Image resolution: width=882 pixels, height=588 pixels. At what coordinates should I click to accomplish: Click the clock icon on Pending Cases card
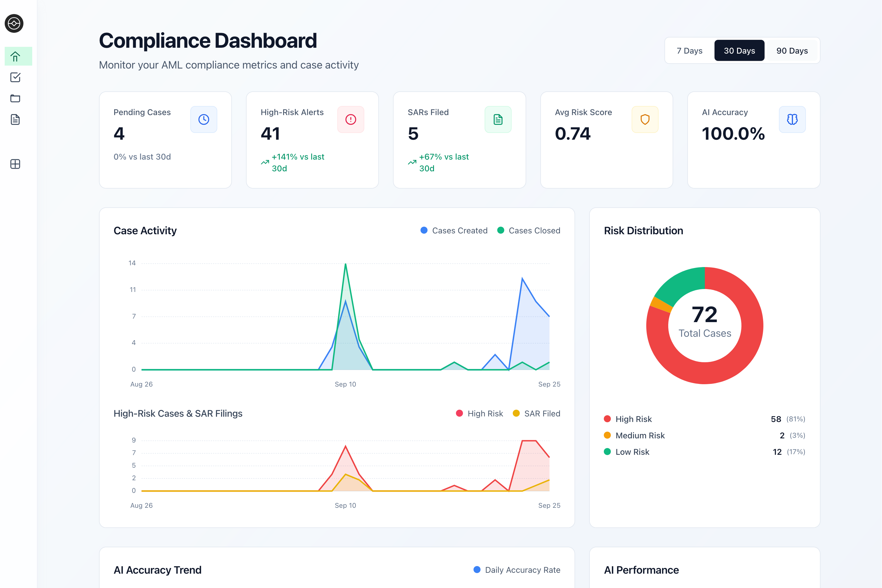tap(204, 119)
